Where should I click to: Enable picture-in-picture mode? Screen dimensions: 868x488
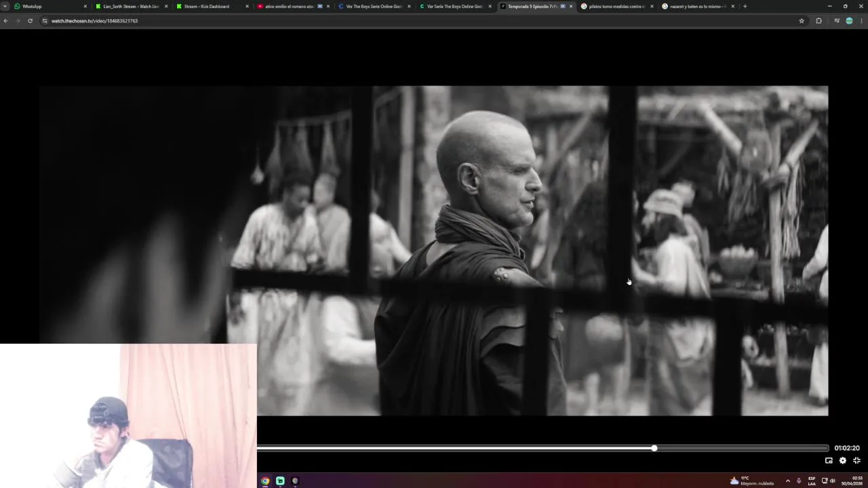(829, 460)
